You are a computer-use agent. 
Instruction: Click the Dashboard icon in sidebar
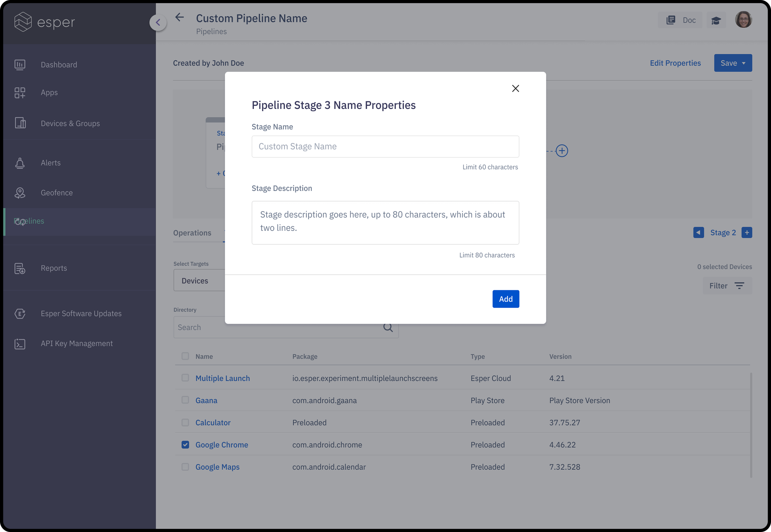click(x=20, y=65)
